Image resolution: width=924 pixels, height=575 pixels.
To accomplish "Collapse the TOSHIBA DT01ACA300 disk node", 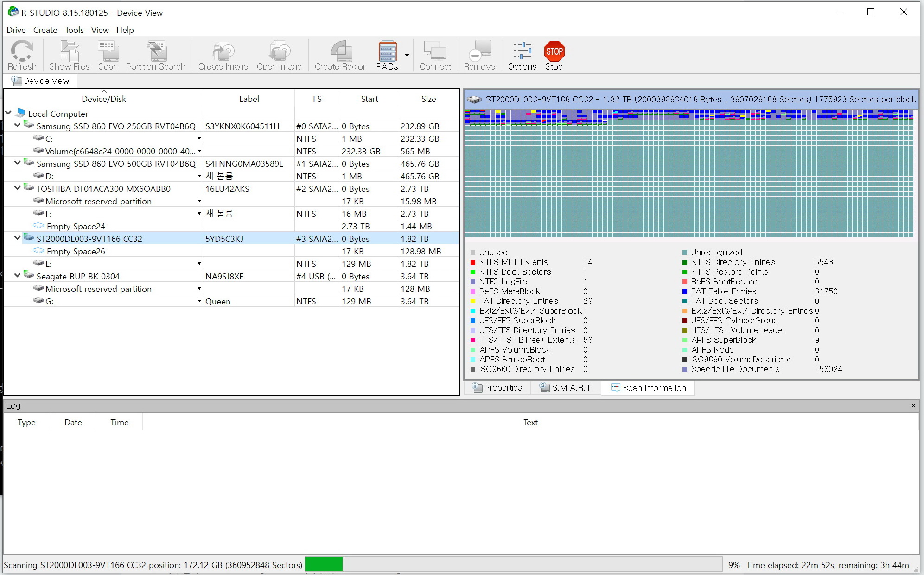I will point(17,188).
